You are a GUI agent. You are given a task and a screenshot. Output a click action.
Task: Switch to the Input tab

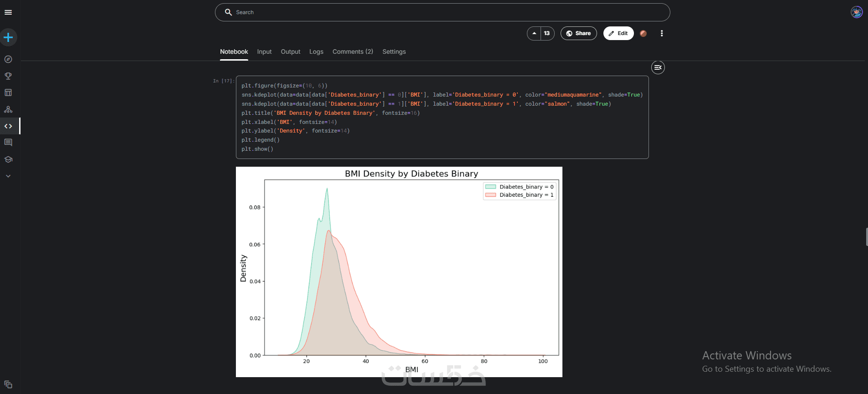pos(264,52)
